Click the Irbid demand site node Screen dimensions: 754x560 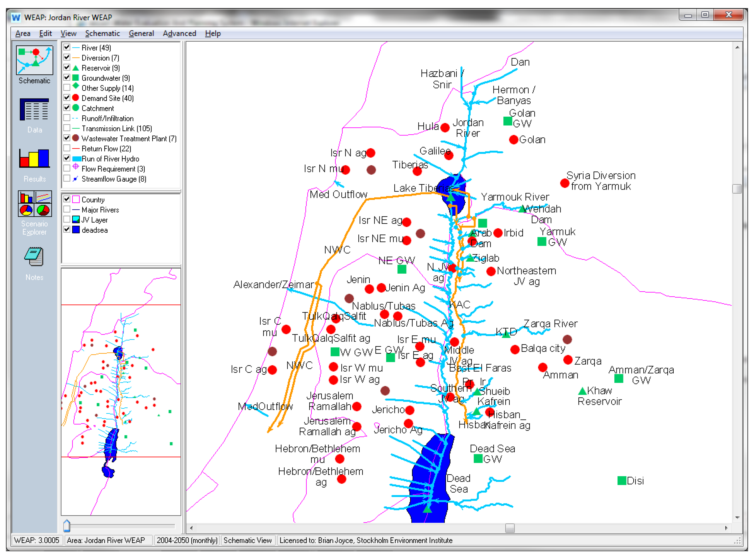point(498,233)
